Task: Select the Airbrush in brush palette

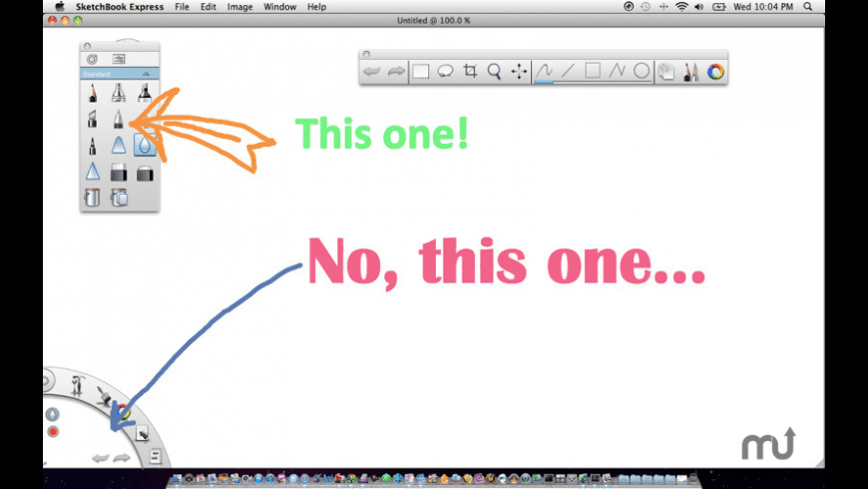Action: tap(119, 93)
